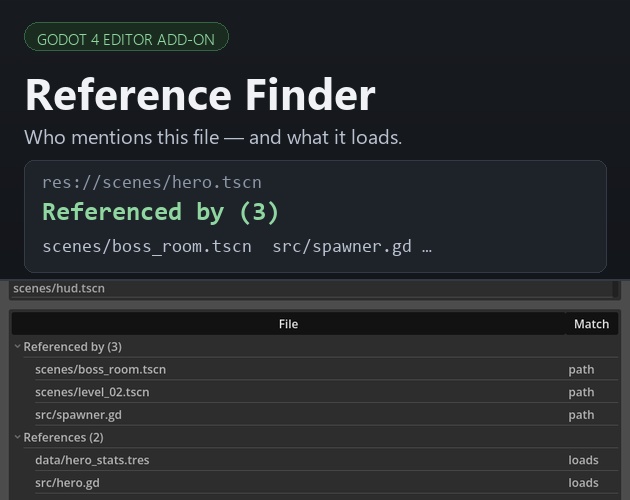The width and height of the screenshot is (630, 500).
Task: Click the 'File' column header
Action: pyautogui.click(x=288, y=324)
